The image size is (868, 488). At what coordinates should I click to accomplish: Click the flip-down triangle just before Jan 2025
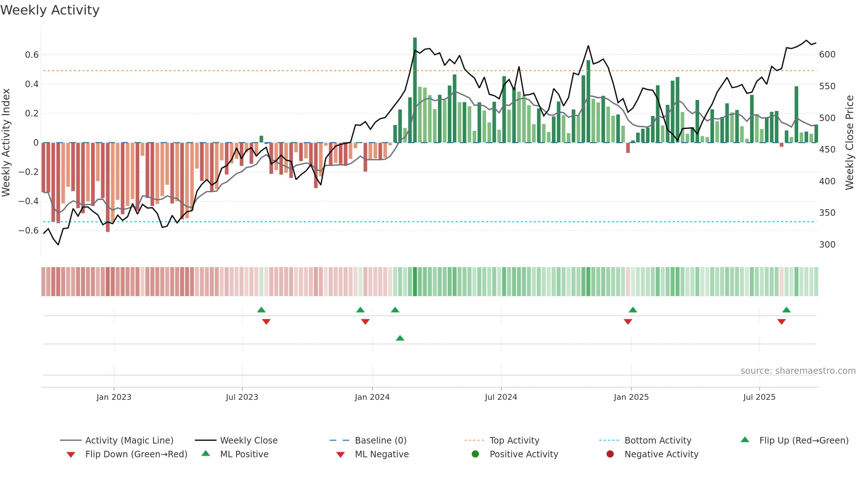(x=628, y=322)
